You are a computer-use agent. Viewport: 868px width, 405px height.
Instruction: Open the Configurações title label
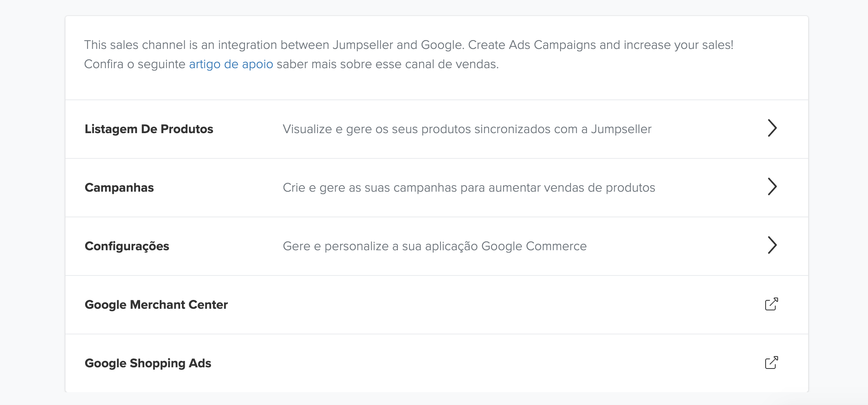click(127, 246)
